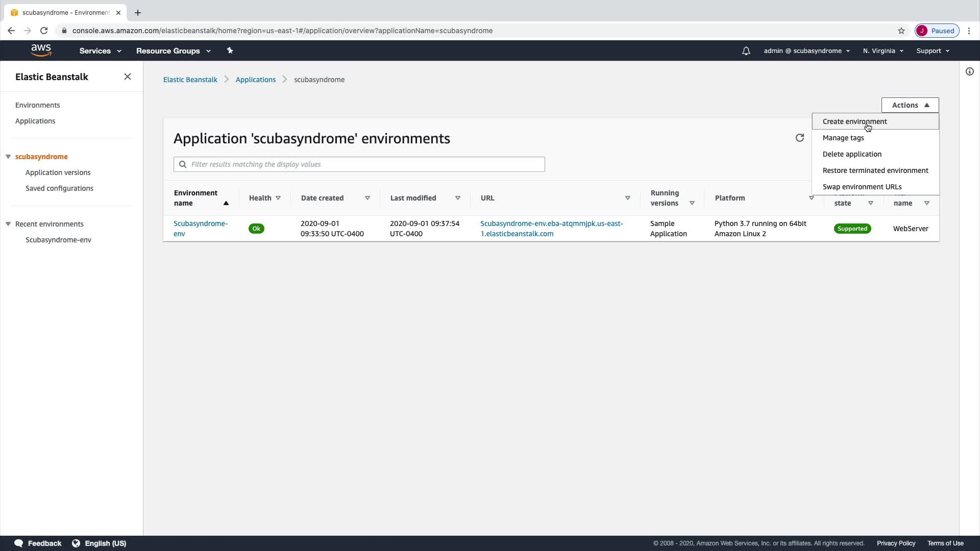Open a new browser tab
This screenshot has width=980, height=551.
tap(137, 13)
